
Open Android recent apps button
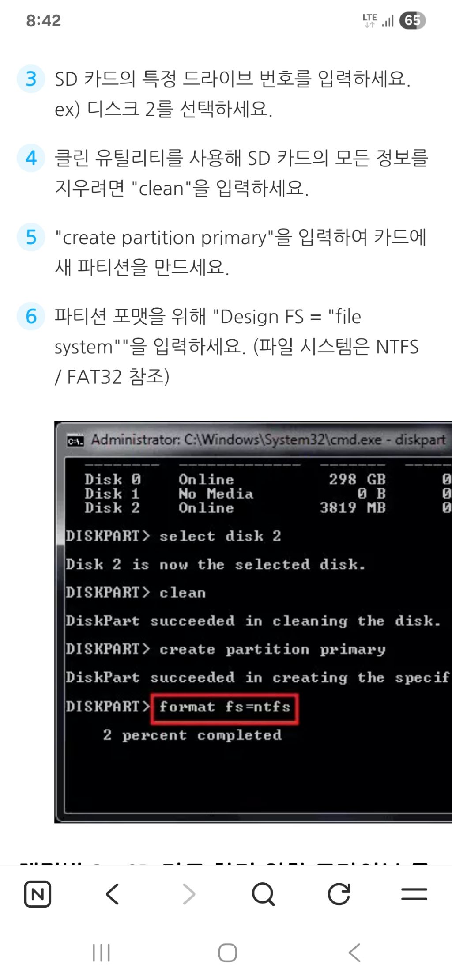pyautogui.click(x=101, y=953)
